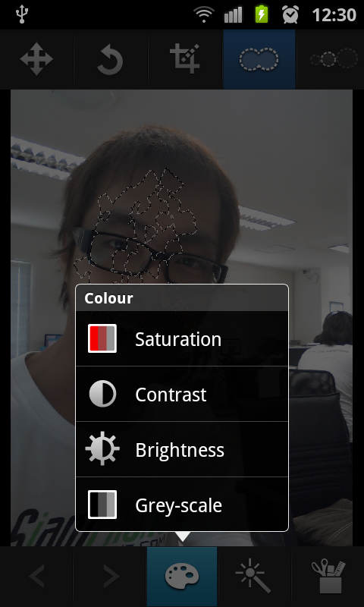The image size is (364, 607).
Task: Open the tools cup decoration menu
Action: coord(328,576)
